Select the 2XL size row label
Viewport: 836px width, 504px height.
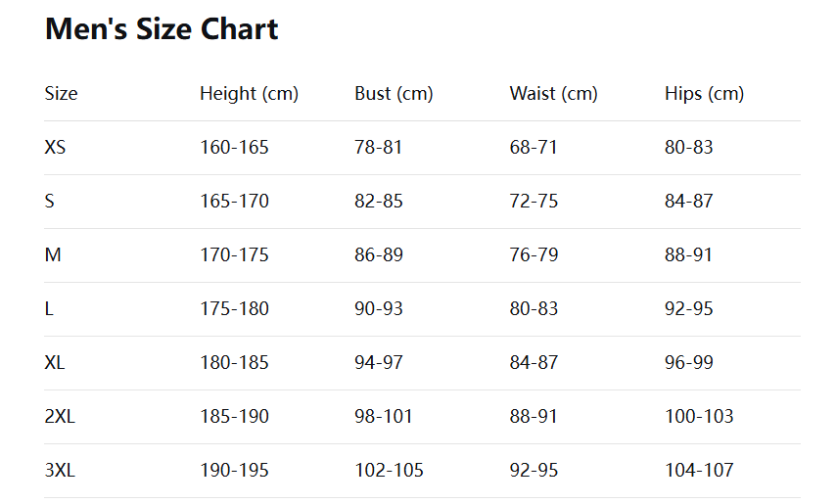60,417
